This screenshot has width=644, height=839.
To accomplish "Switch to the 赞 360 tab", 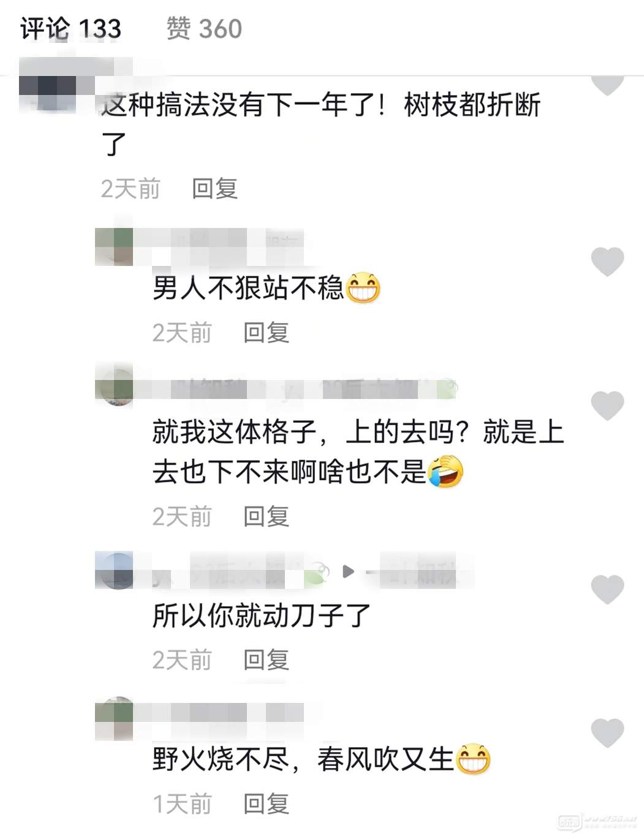I will pos(204,29).
